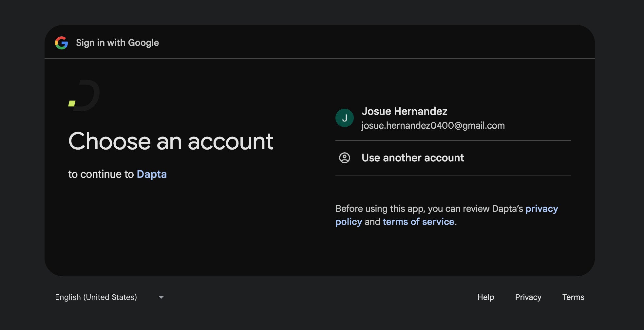The width and height of the screenshot is (644, 330).
Task: Click the "to continue to" text
Action: pos(101,174)
